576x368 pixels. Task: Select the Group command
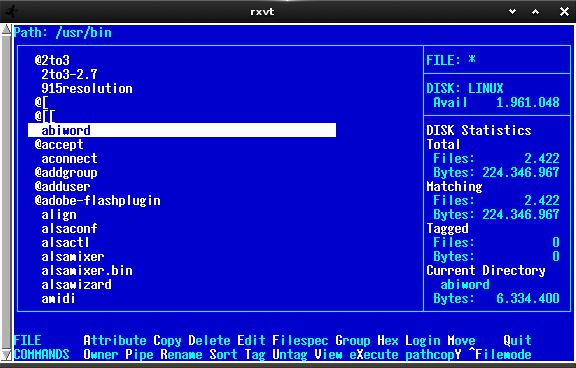coord(353,340)
